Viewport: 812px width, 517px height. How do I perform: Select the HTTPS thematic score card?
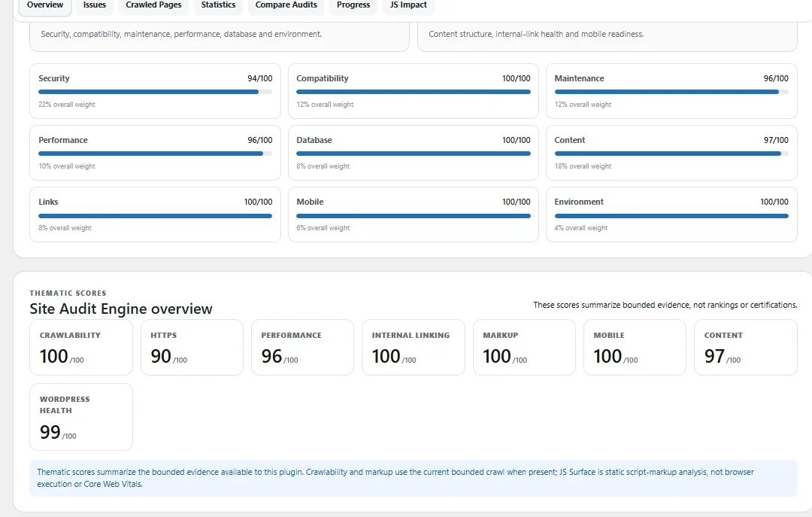(x=192, y=348)
